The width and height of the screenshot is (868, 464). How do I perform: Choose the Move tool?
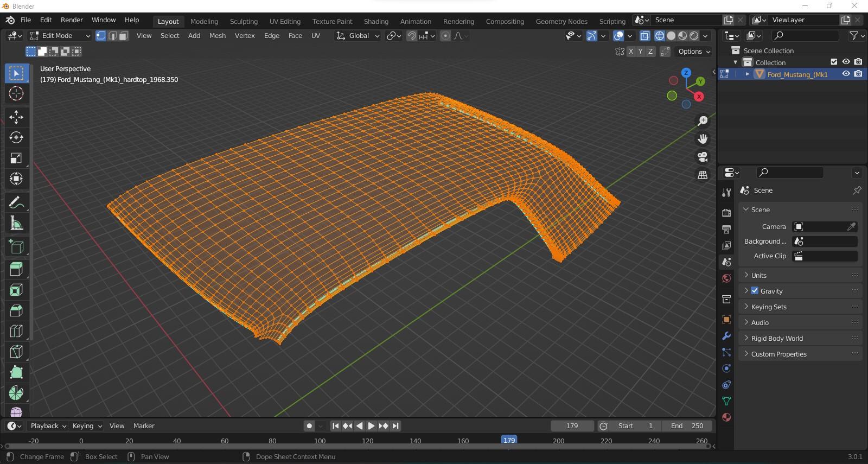coord(16,117)
